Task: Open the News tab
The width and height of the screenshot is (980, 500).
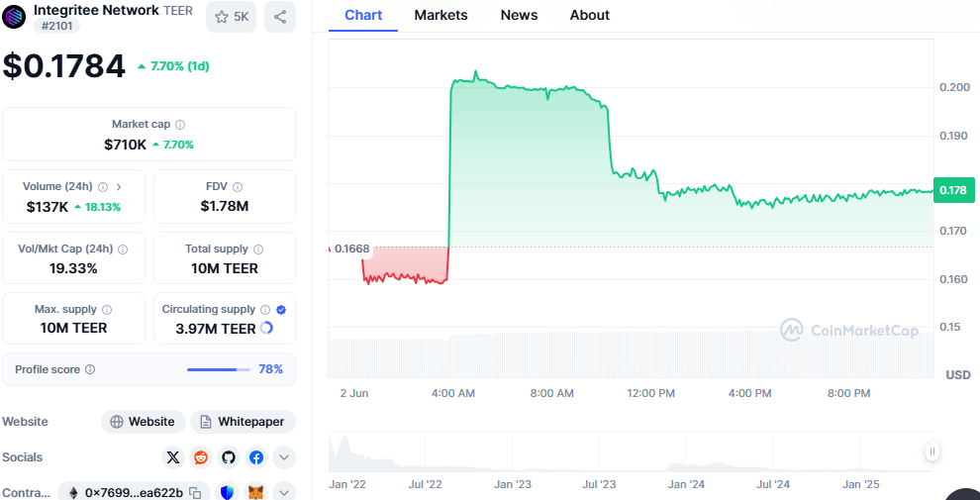Action: (519, 15)
